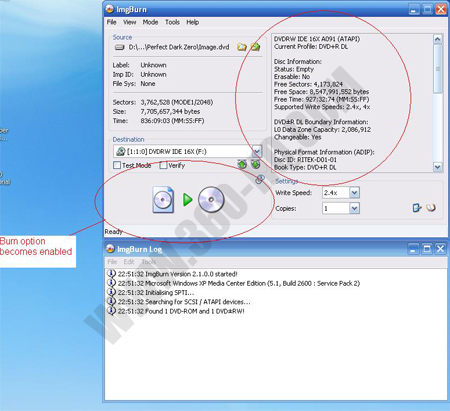
Task: Browse for a source image file
Action: coord(242,47)
